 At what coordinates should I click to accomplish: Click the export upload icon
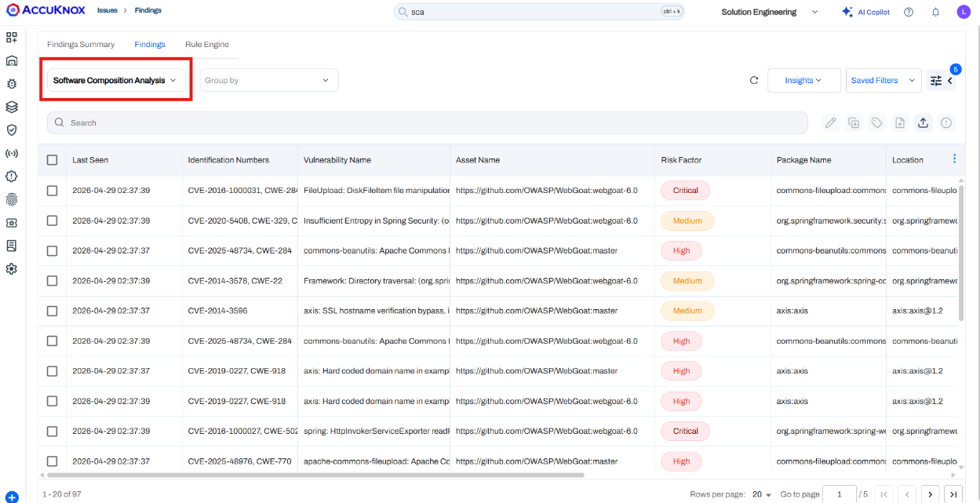(923, 122)
